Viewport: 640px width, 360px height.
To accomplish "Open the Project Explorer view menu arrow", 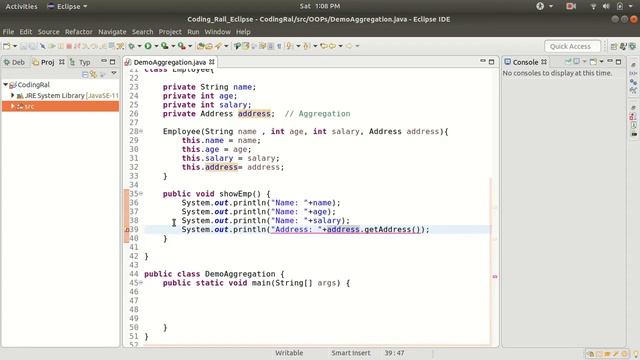I will tap(114, 74).
